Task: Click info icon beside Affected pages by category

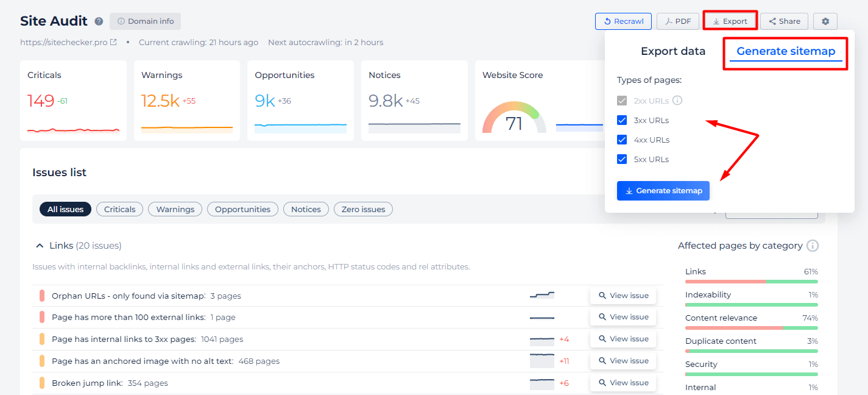Action: [x=813, y=246]
